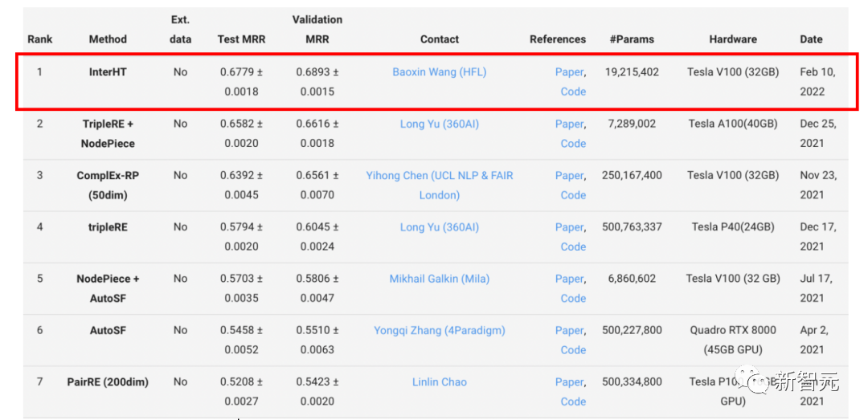Click the Test MRR column header

click(241, 39)
